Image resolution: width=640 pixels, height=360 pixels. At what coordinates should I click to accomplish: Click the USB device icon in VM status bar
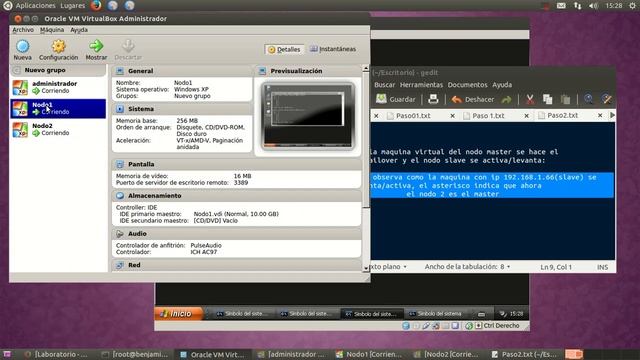pyautogui.click(x=426, y=326)
